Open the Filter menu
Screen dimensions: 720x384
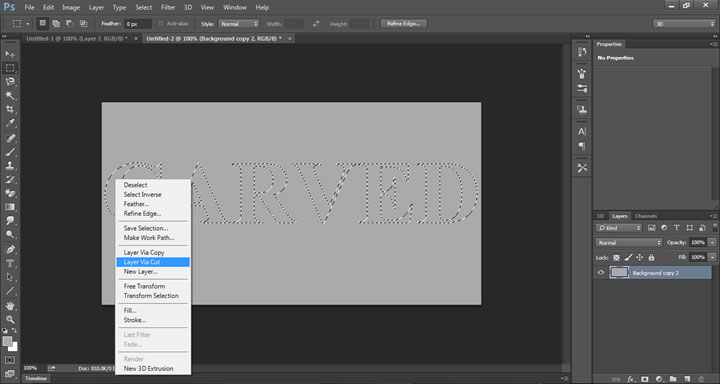click(x=168, y=7)
